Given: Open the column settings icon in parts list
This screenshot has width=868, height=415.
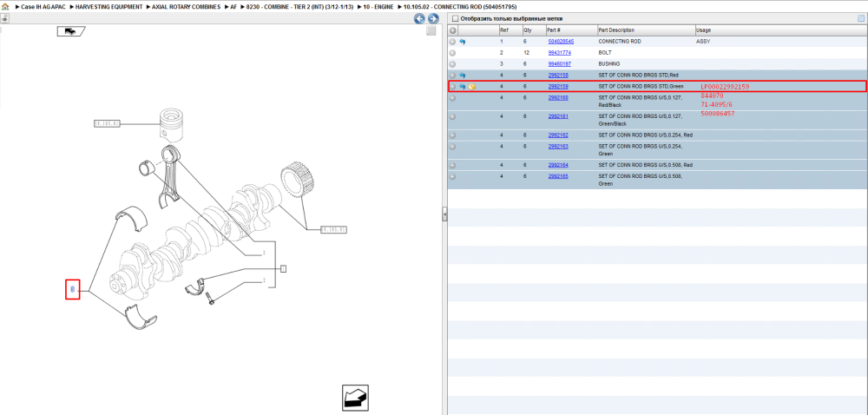Looking at the screenshot, I should pos(861,18).
